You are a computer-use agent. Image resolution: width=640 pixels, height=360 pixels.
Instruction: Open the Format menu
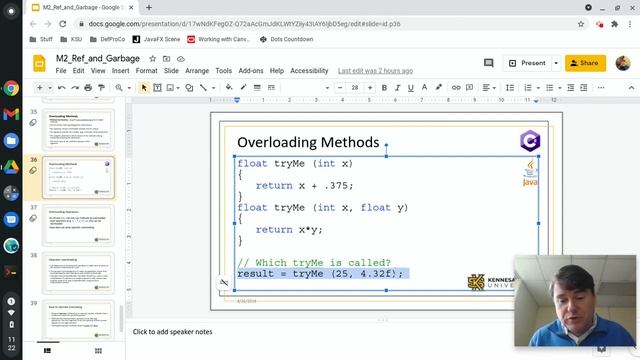click(147, 71)
